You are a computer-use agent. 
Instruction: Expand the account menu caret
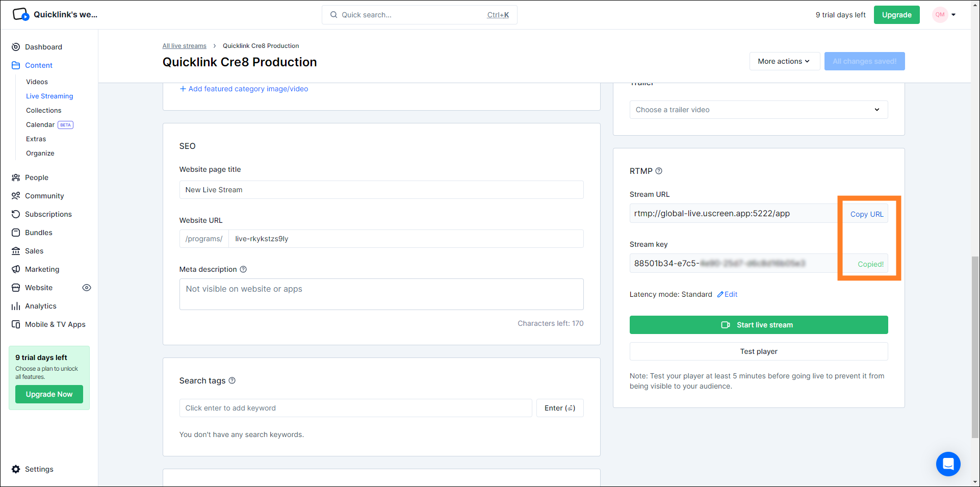coord(953,15)
